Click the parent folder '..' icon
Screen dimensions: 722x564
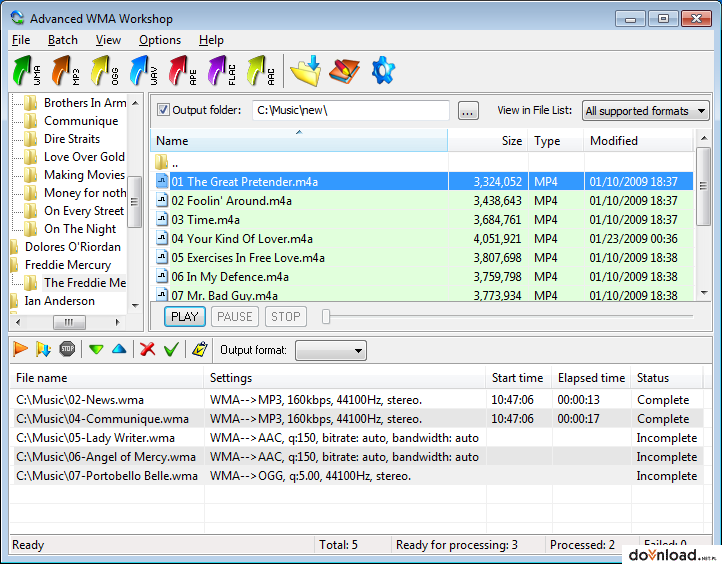tap(162, 162)
